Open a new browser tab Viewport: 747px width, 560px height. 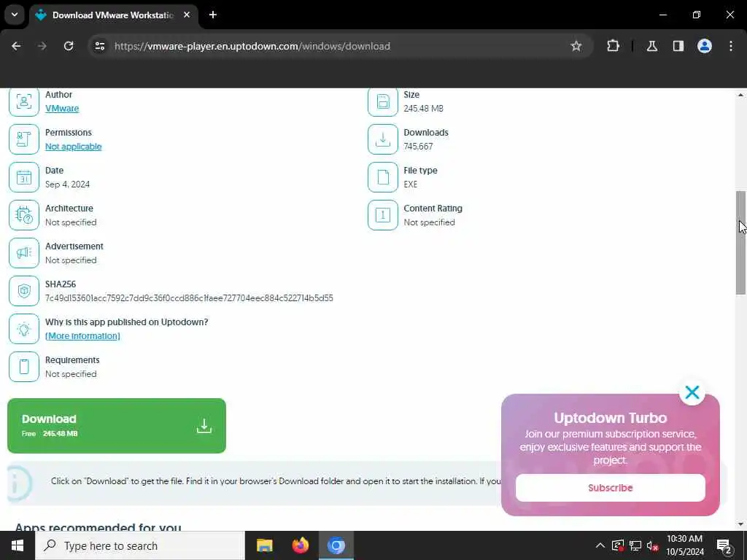(213, 15)
